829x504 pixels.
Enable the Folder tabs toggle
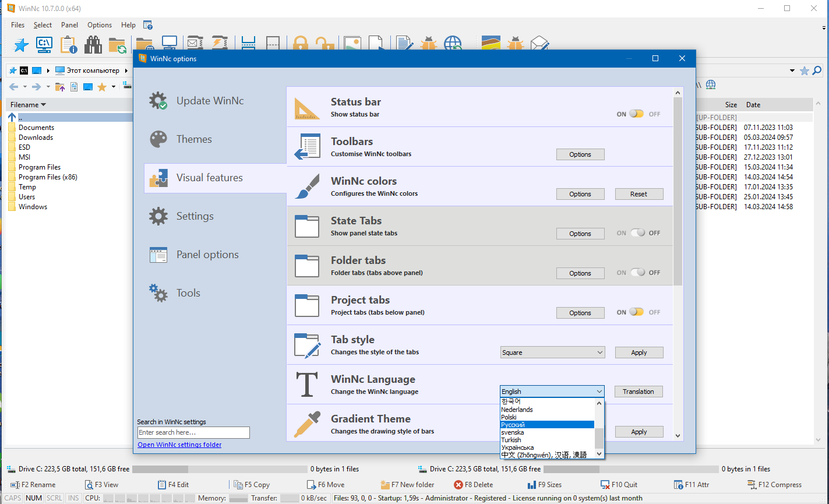coord(638,273)
